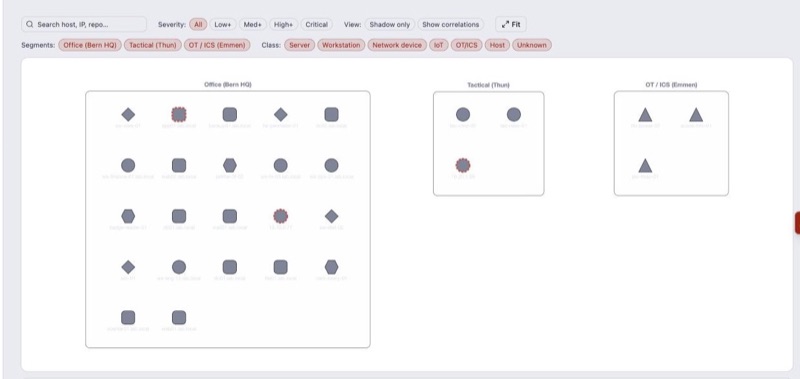
Task: Toggle the Workstation class filter
Action: tap(341, 45)
